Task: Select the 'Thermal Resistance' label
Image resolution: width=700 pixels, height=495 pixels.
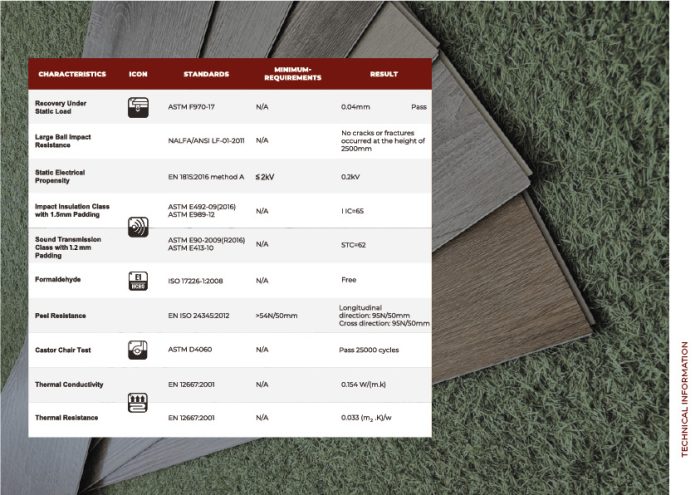Action: pyautogui.click(x=67, y=417)
